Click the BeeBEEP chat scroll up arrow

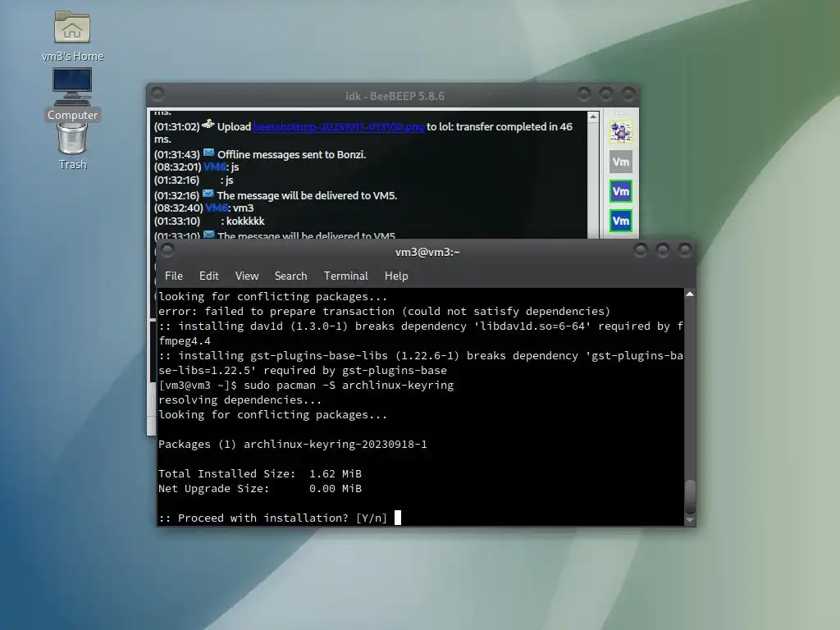click(x=593, y=116)
